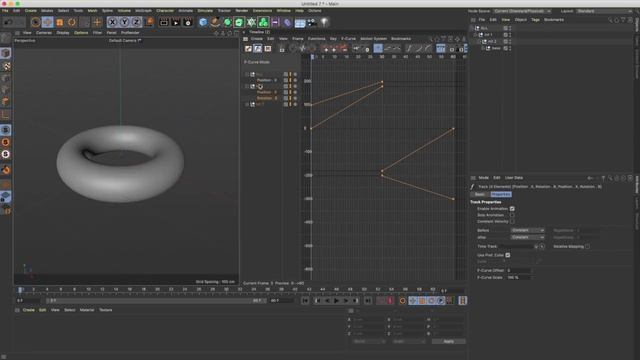
Task: Switch timeline to Motion mode icon
Action: point(268,49)
